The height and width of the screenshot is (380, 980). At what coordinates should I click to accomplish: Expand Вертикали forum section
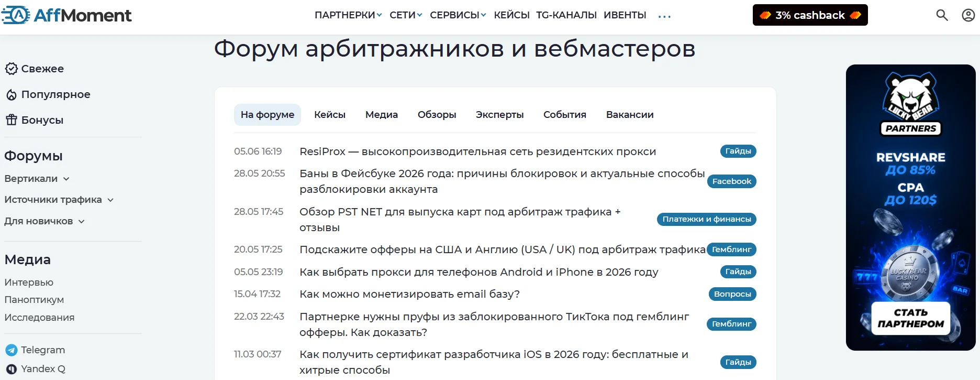[x=37, y=179]
